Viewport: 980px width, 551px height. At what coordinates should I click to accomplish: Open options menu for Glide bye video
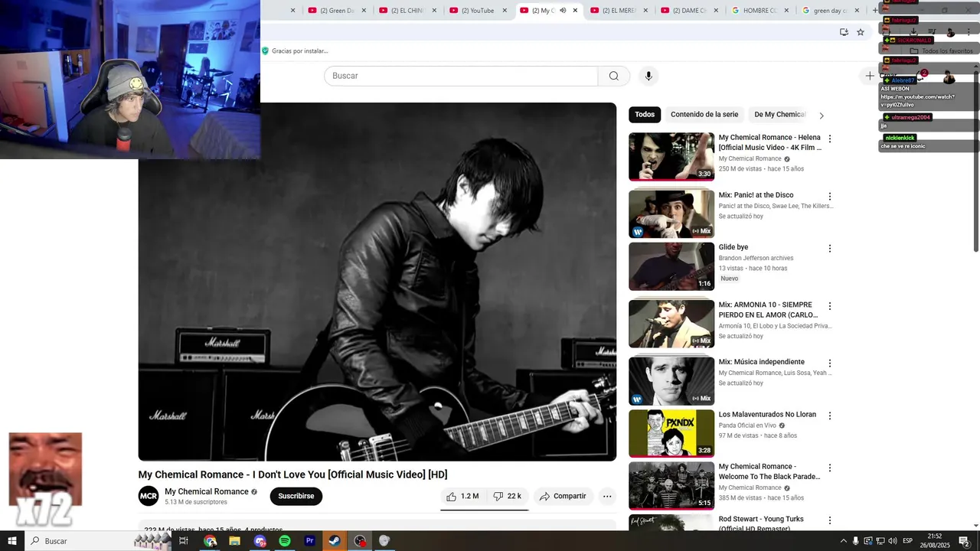(x=829, y=248)
